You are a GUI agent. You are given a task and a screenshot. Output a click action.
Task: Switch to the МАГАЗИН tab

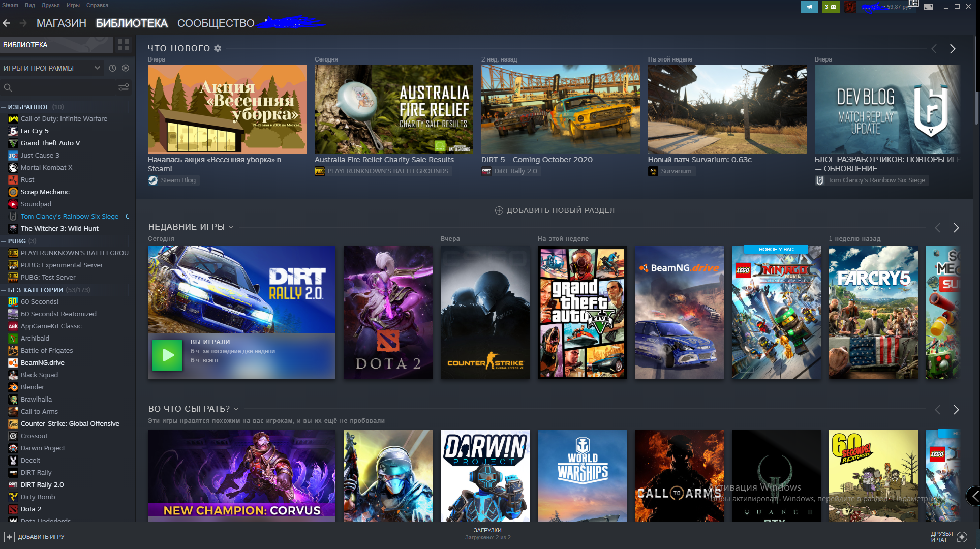point(62,23)
